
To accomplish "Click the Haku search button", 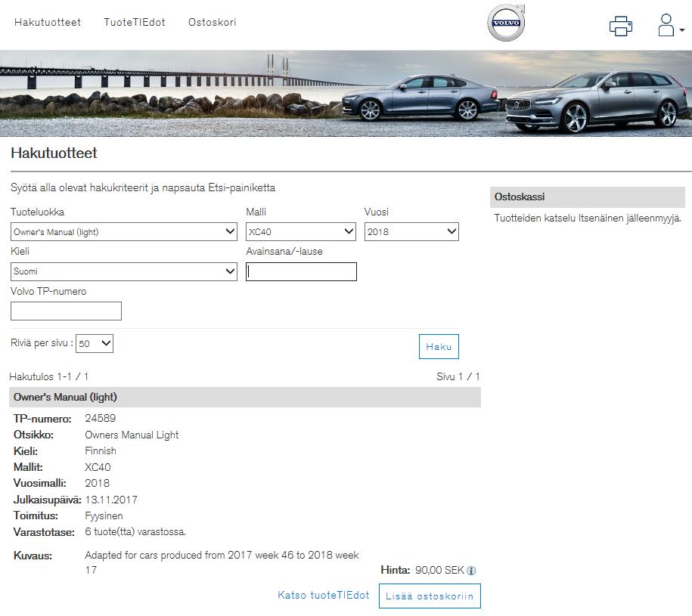I will 439,347.
